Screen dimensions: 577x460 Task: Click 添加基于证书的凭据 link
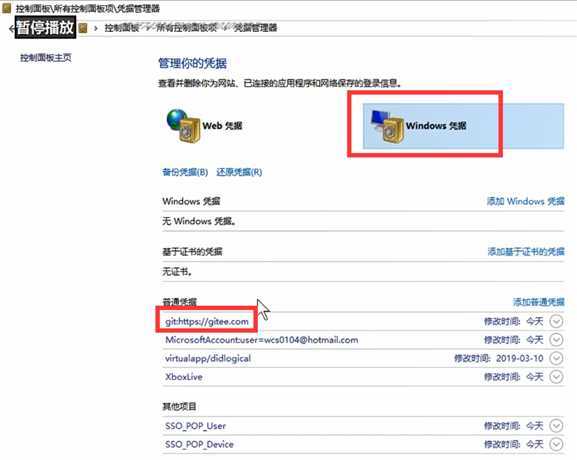click(x=526, y=252)
